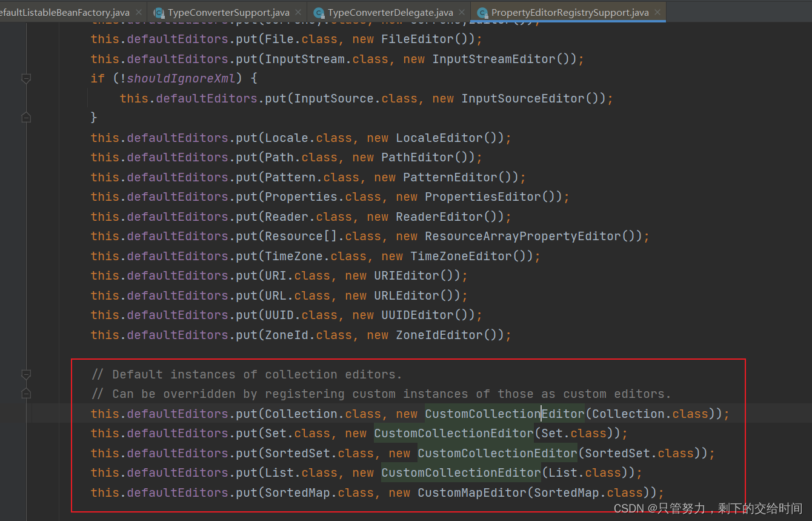
Task: Click 'InputStream.class' argument
Action: click(x=327, y=59)
